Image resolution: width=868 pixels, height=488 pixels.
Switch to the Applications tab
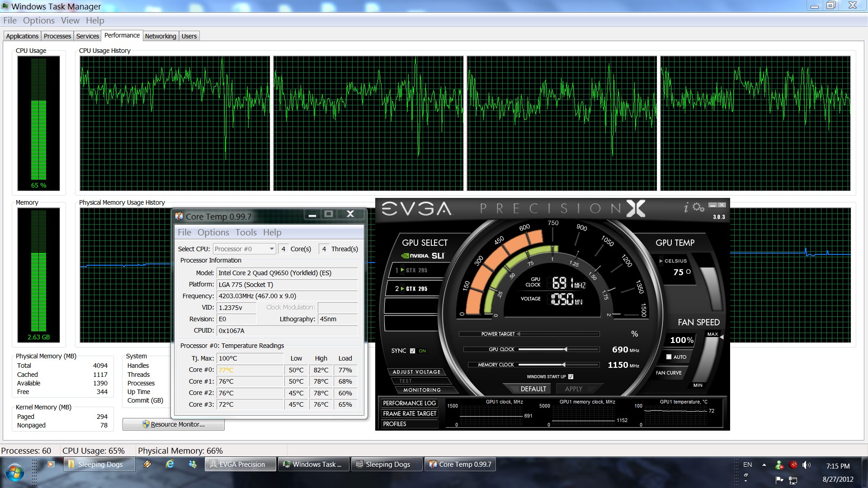[x=22, y=36]
